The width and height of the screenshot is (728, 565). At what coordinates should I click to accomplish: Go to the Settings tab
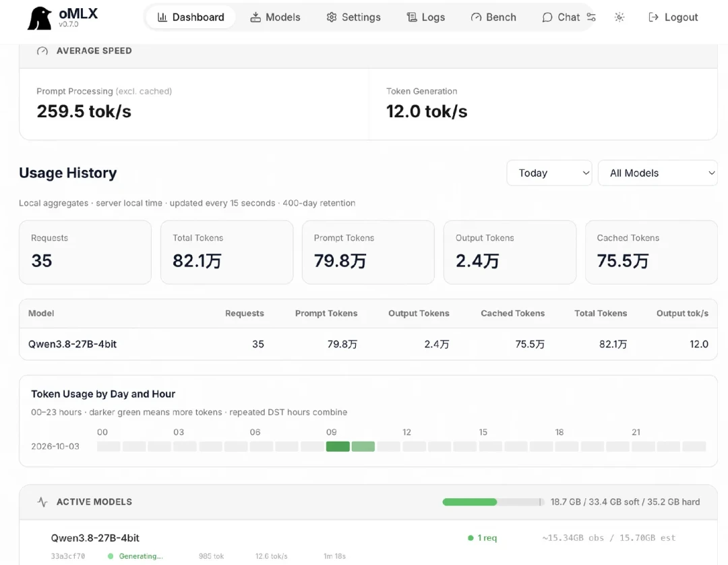pyautogui.click(x=353, y=17)
